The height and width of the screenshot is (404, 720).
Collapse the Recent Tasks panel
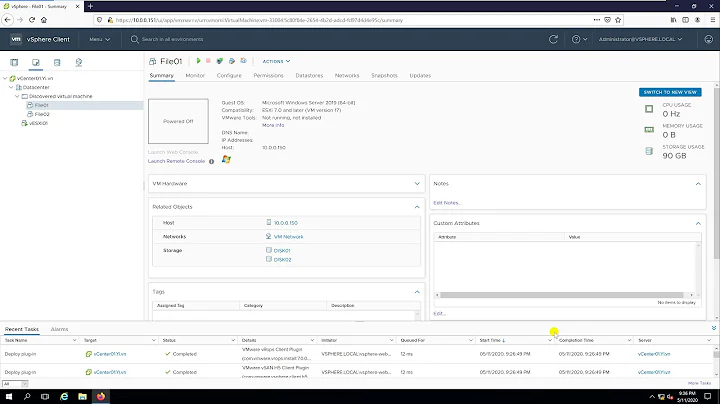[x=714, y=328]
